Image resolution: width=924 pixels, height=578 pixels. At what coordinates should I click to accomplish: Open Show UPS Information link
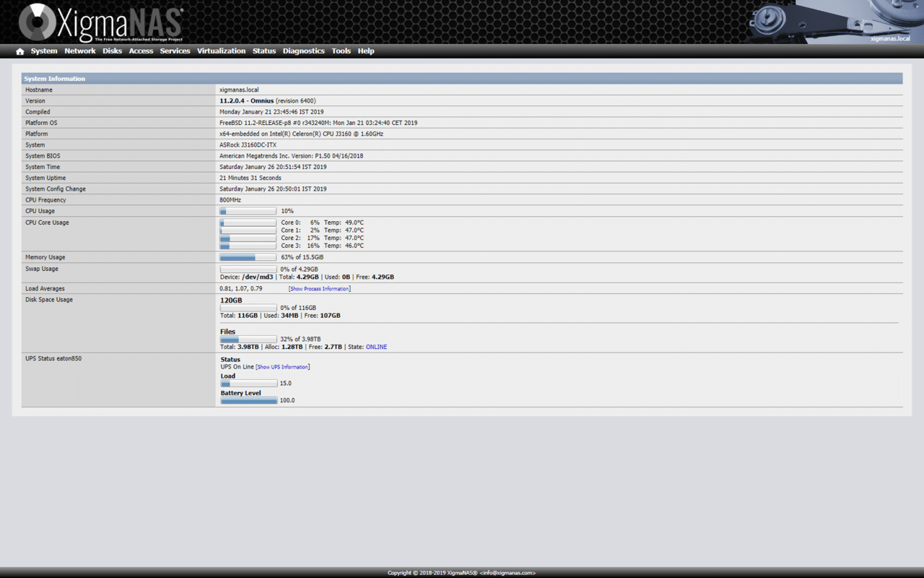click(x=282, y=366)
